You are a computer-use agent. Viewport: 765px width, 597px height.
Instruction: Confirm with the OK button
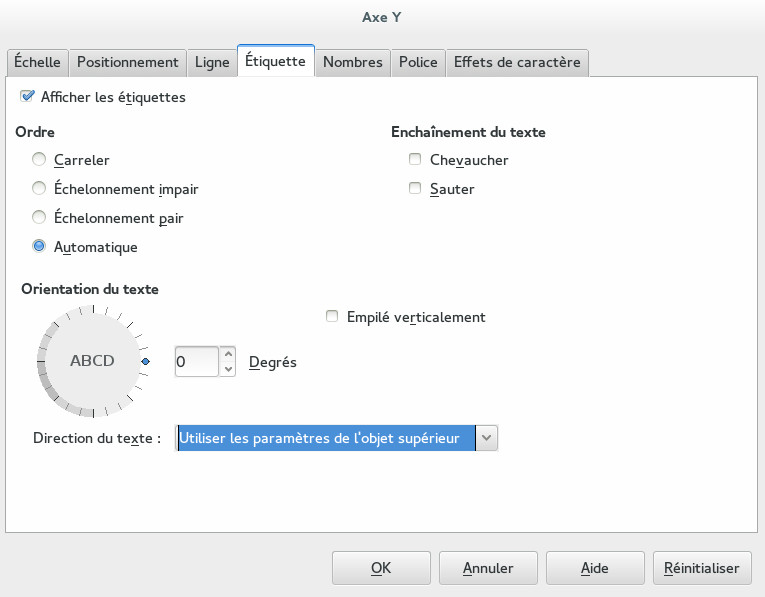click(x=381, y=568)
